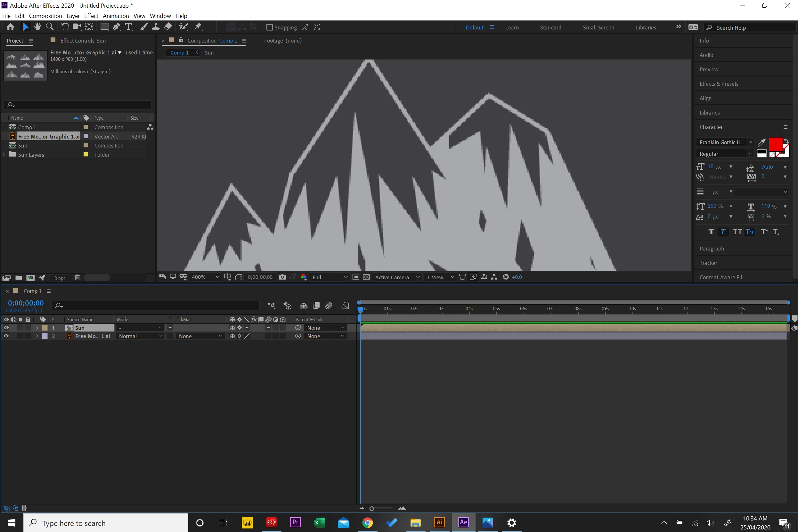
Task: Open the Animation menu
Action: tap(116, 16)
